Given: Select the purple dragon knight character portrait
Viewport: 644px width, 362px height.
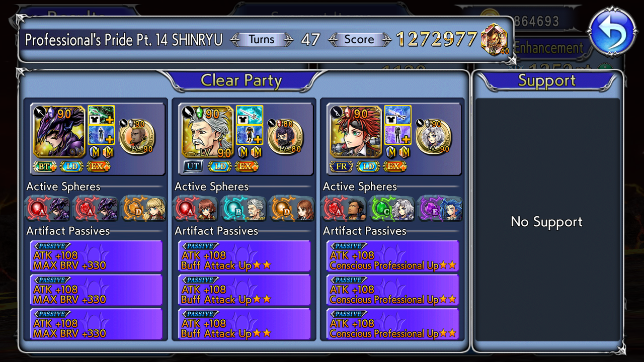Looking at the screenshot, I should click(x=59, y=132).
